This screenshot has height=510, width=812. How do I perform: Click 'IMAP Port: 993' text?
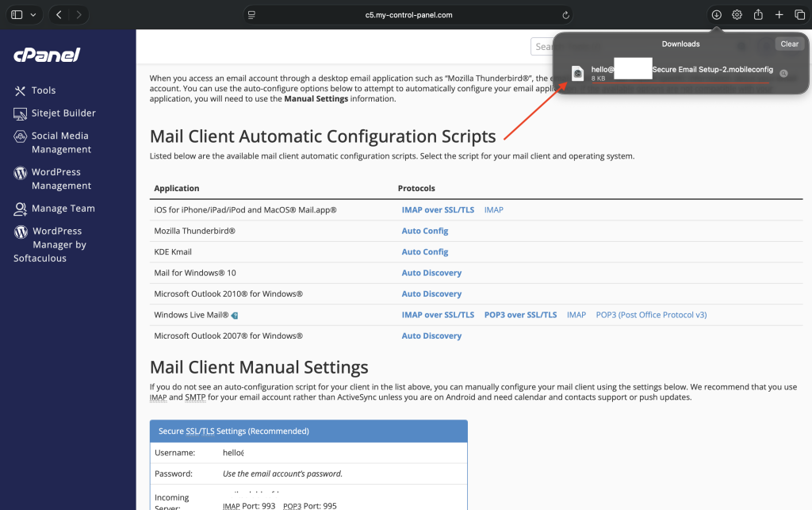pos(249,506)
